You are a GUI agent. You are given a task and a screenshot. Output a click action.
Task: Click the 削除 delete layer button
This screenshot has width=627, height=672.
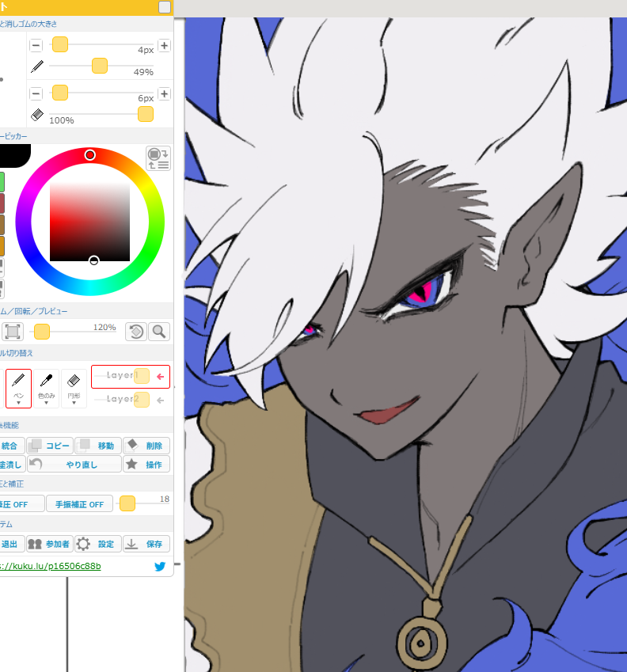coord(146,446)
